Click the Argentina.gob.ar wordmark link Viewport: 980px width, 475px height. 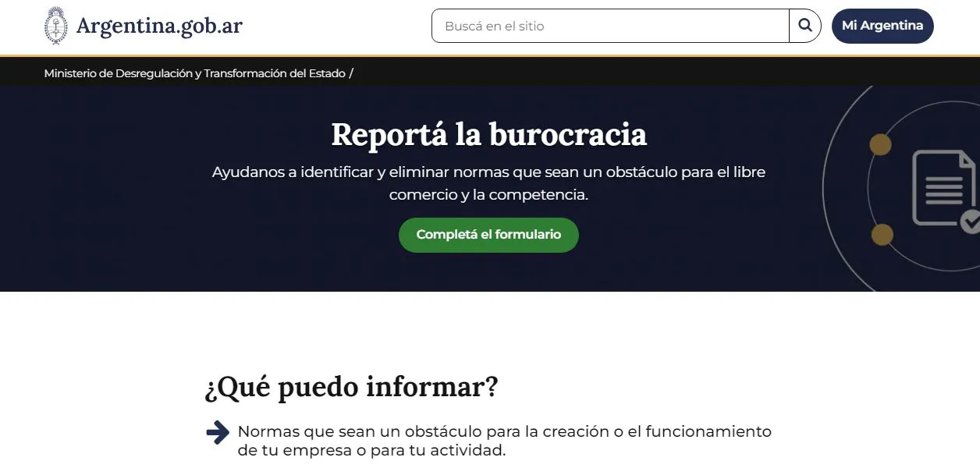(161, 24)
